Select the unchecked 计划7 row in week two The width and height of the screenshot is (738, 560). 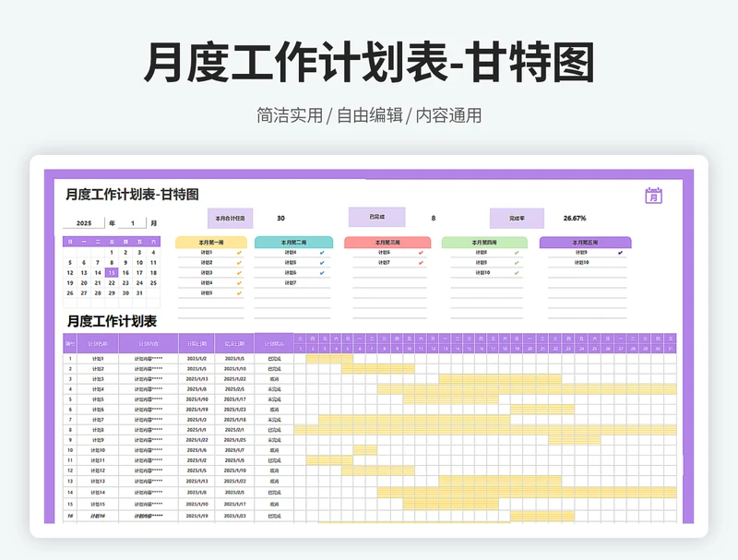tap(292, 283)
